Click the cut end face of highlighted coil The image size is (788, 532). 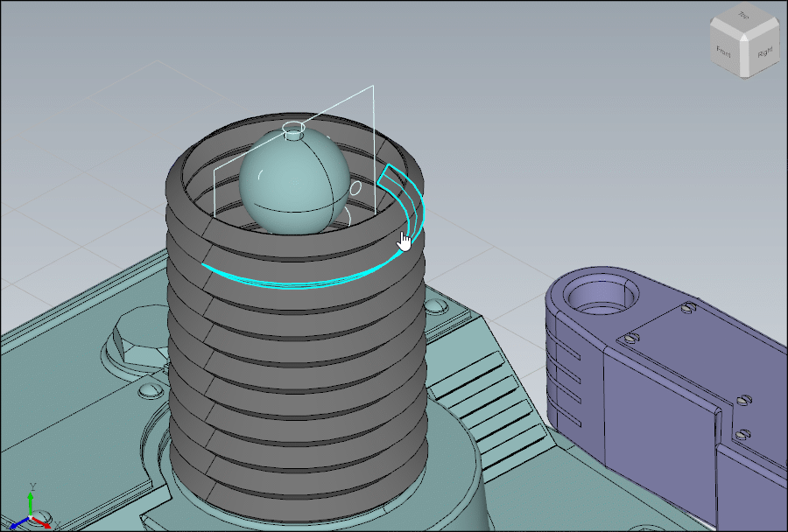coord(388,178)
